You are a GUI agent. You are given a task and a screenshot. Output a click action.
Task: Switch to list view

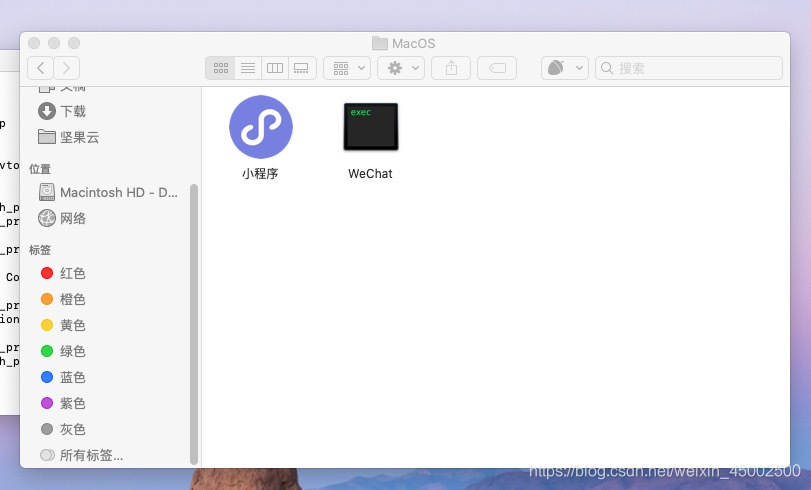click(x=248, y=68)
